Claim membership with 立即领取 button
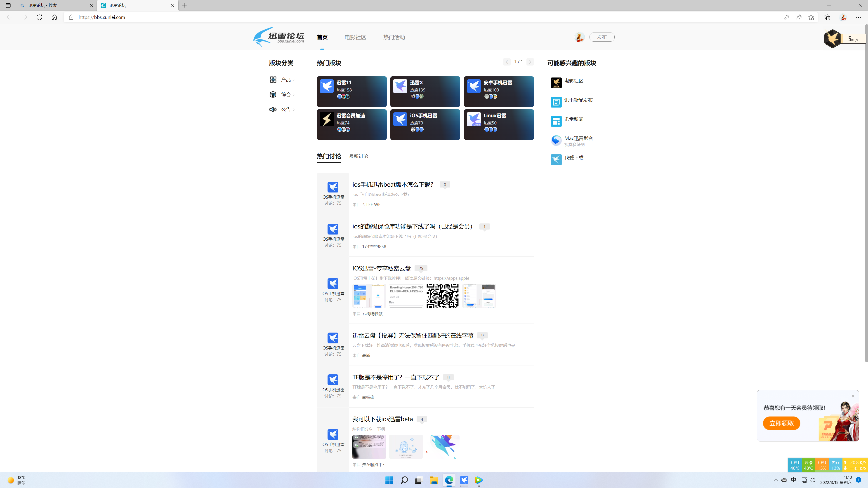Screen dimensions: 868x488 click(781, 423)
